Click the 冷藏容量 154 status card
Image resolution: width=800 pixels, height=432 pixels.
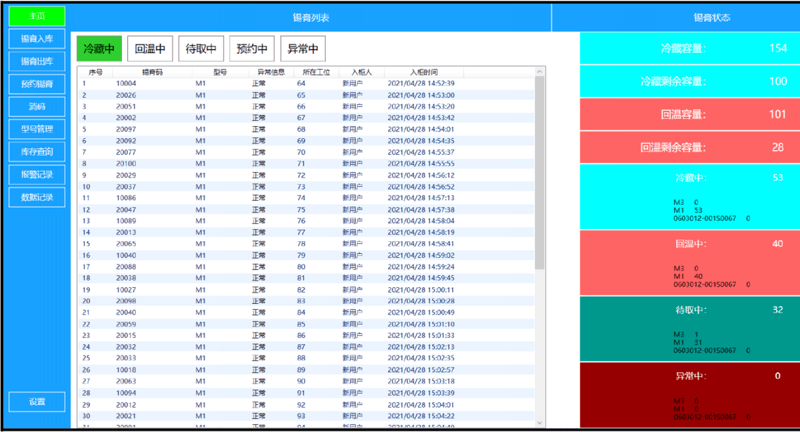690,48
